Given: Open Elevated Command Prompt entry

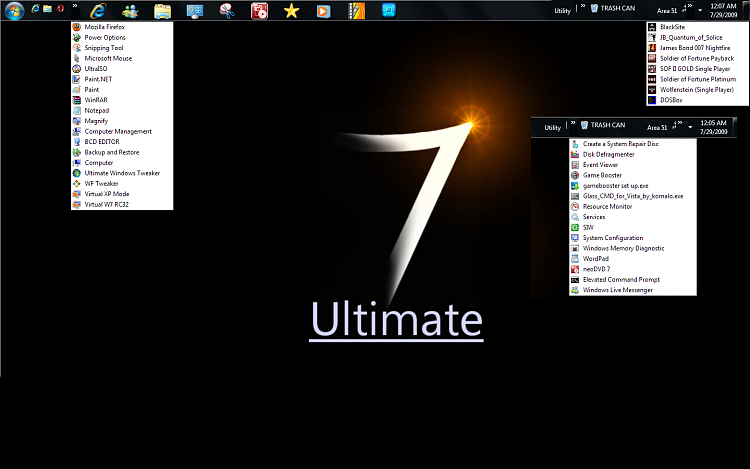Looking at the screenshot, I should [x=633, y=280].
